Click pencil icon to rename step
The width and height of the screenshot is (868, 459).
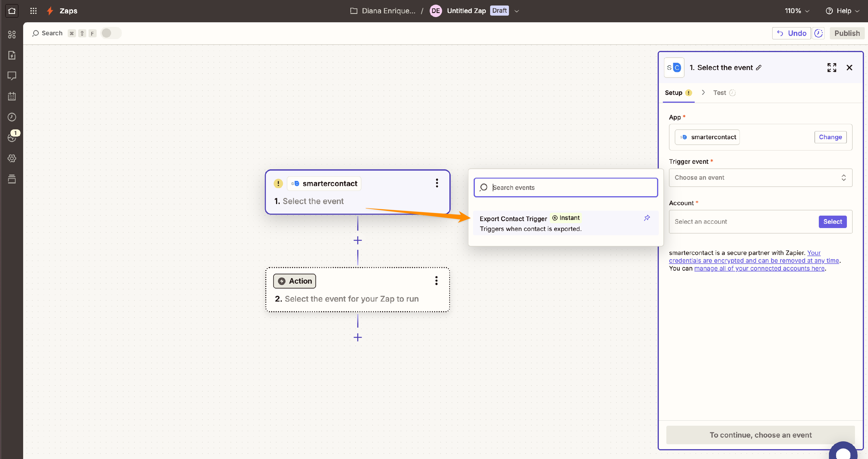(x=759, y=68)
